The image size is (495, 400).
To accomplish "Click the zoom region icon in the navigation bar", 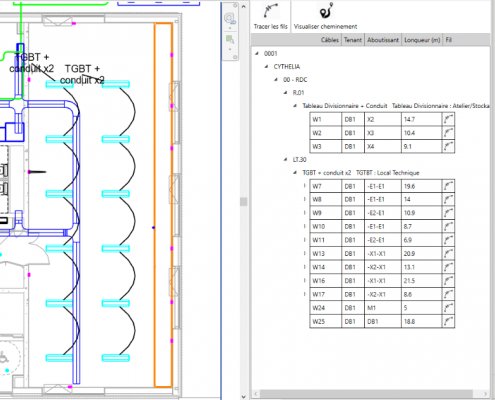I will [230, 40].
